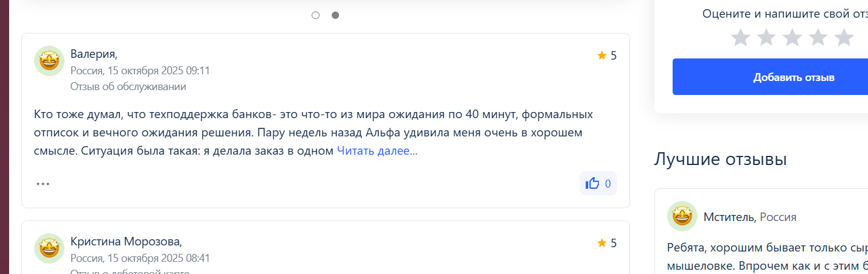Viewport: 868px width, 274px height.
Task: Click Валерия's avatar emoji
Action: coord(49,61)
